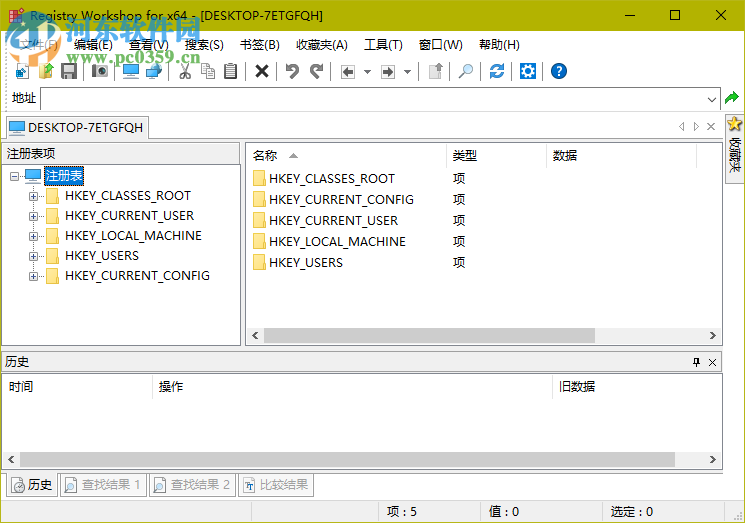Click the redo arrow icon
The height and width of the screenshot is (523, 745).
click(316, 72)
